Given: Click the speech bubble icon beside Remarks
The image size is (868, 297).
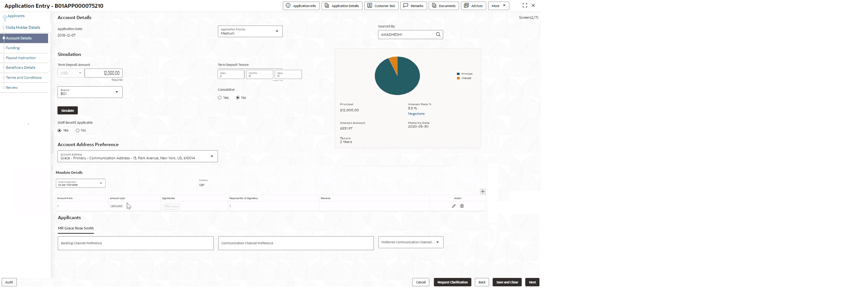Looking at the screenshot, I should pyautogui.click(x=406, y=6).
